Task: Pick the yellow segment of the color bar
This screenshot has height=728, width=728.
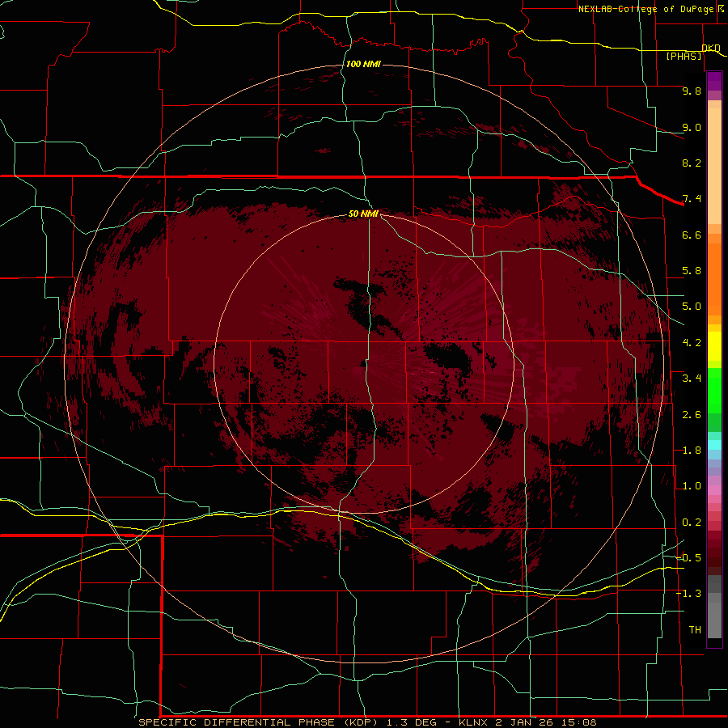Action: (x=714, y=346)
